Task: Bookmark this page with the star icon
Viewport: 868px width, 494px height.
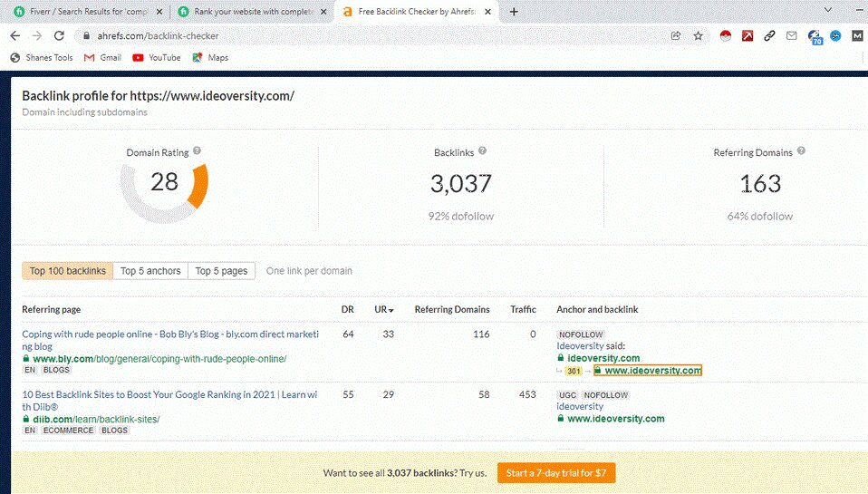Action: 699,36
